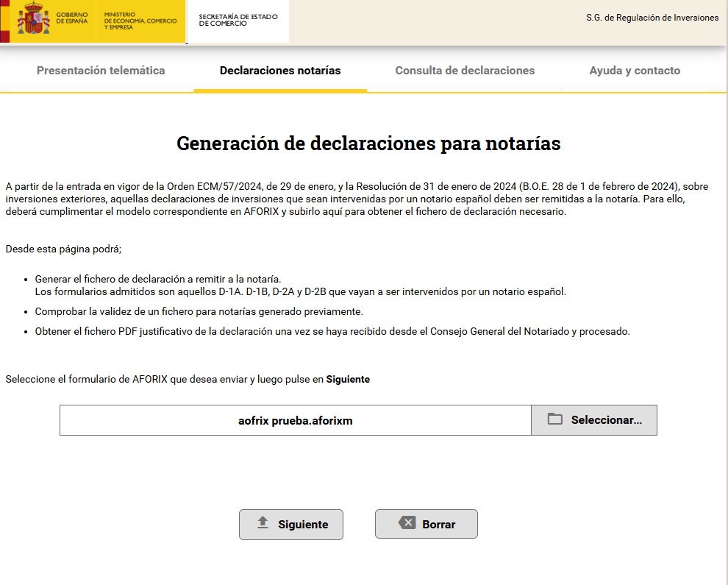The width and height of the screenshot is (728, 585).
Task: Switch to the Consulta de declaraciones tab
Action: coord(465,71)
